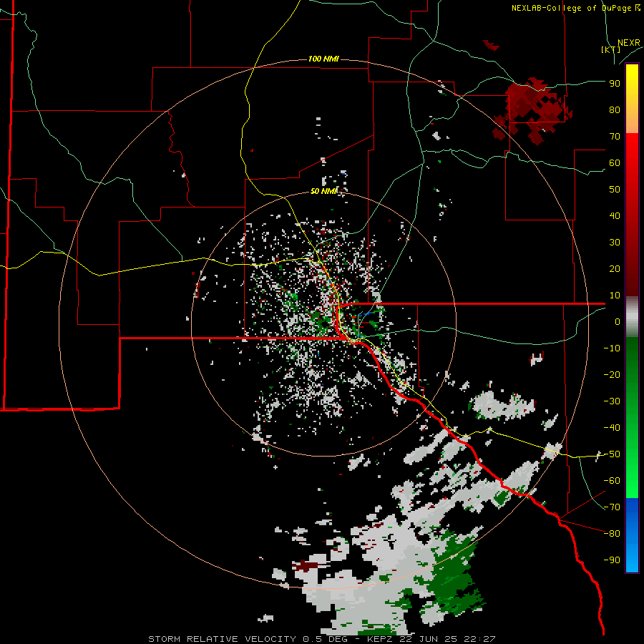Click the -30 value on the color scale
This screenshot has width=644, height=644.
point(612,401)
